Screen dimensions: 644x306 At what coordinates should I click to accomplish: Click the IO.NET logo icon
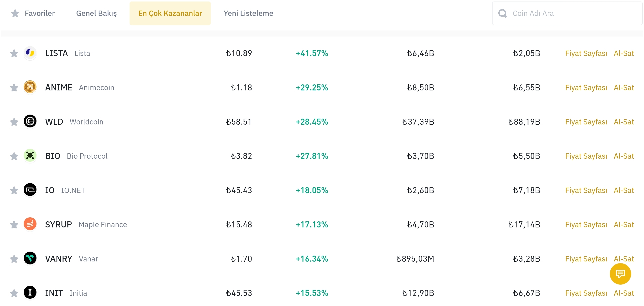coord(30,190)
